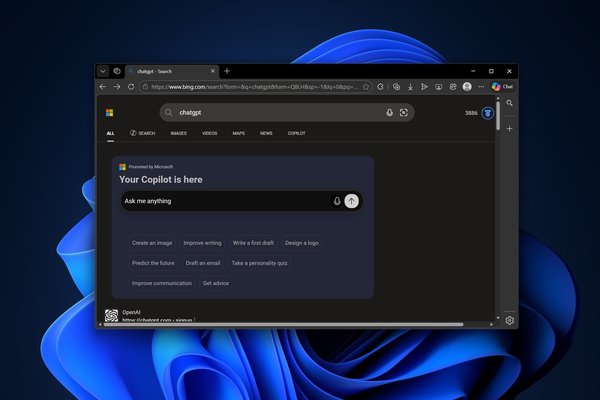Click the screenshot toolbar icon

pyautogui.click(x=453, y=87)
